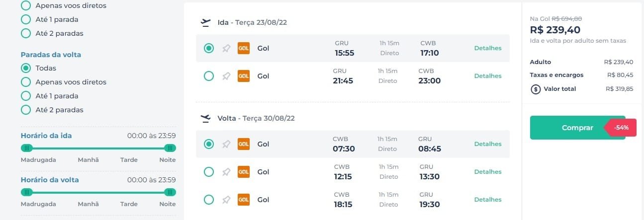Expand Detalhes for the 15:55 flight
The width and height of the screenshot is (644, 220).
pos(488,48)
